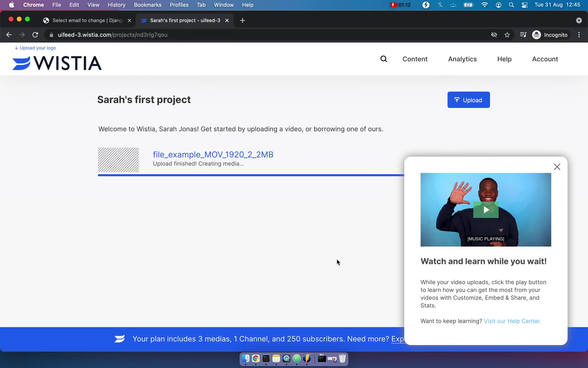Open the Wistia search magnifier

[x=384, y=59]
